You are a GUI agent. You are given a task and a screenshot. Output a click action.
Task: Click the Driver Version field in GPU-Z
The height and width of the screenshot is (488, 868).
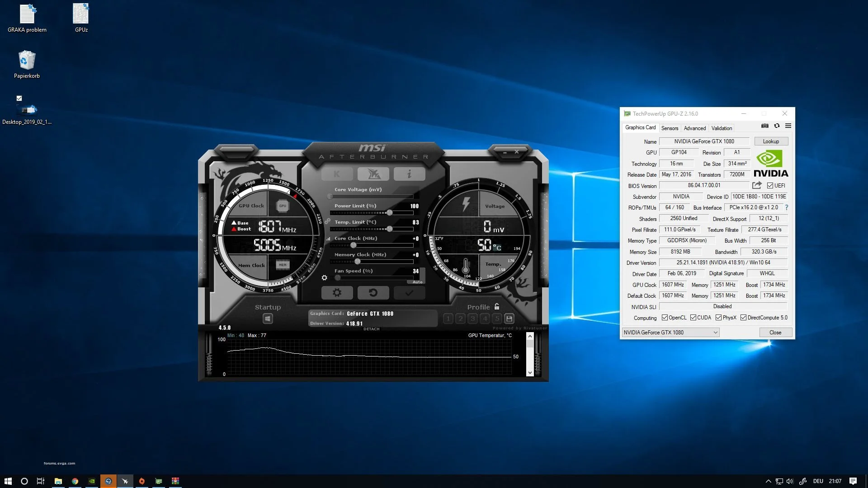[723, 263]
